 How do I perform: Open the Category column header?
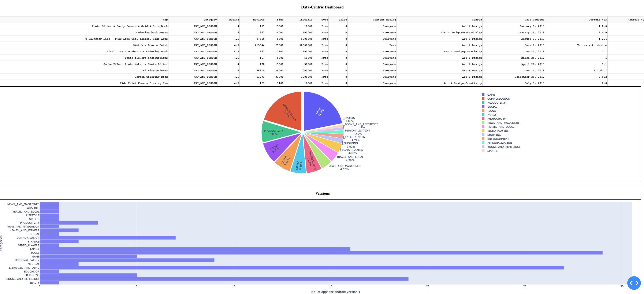[x=210, y=20]
